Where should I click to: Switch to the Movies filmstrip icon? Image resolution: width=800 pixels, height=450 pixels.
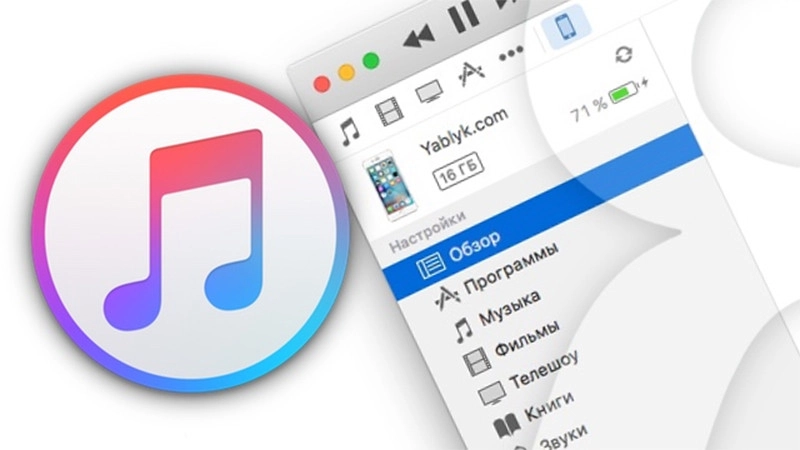(389, 111)
